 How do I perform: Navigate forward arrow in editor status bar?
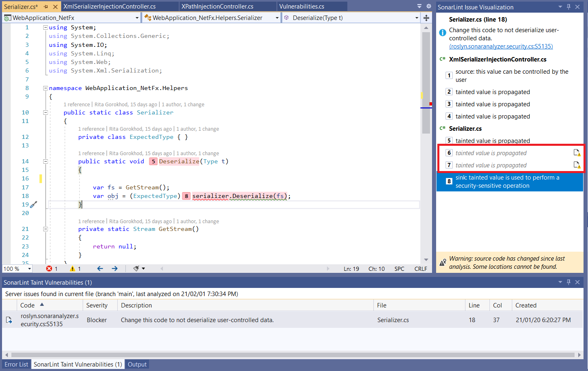114,268
